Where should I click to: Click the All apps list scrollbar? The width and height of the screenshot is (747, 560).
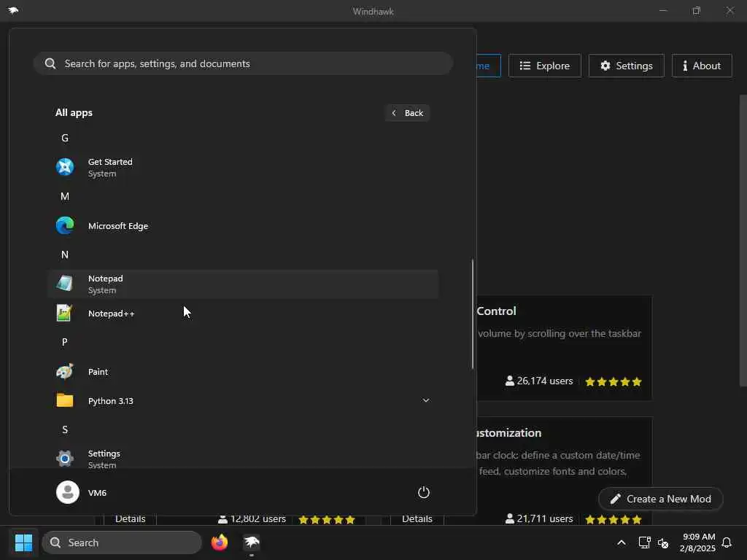coord(473,314)
